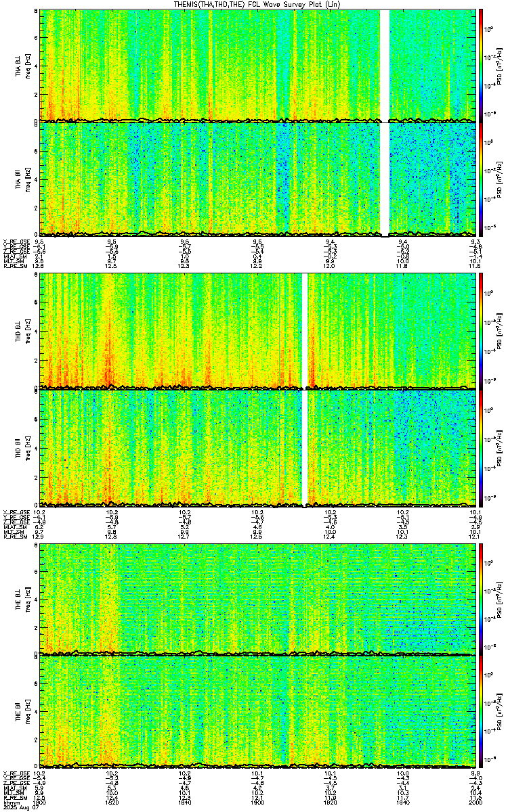
Task: Click the THE B-parallel PSD color bar
Action: pyautogui.click(x=482, y=711)
